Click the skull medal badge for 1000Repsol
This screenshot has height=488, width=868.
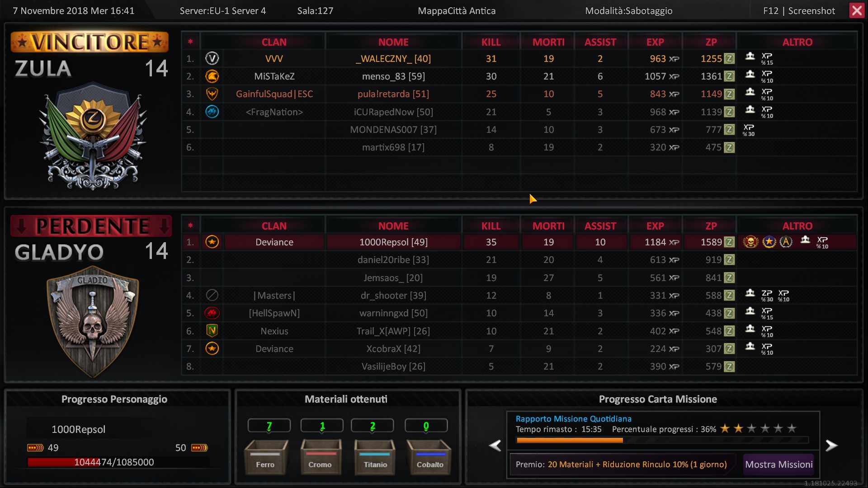[x=750, y=242]
